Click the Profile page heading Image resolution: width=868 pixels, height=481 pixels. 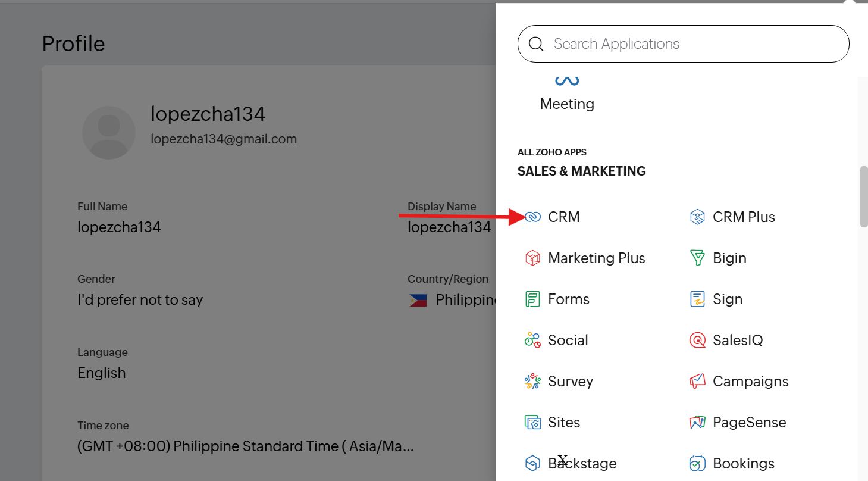(73, 43)
